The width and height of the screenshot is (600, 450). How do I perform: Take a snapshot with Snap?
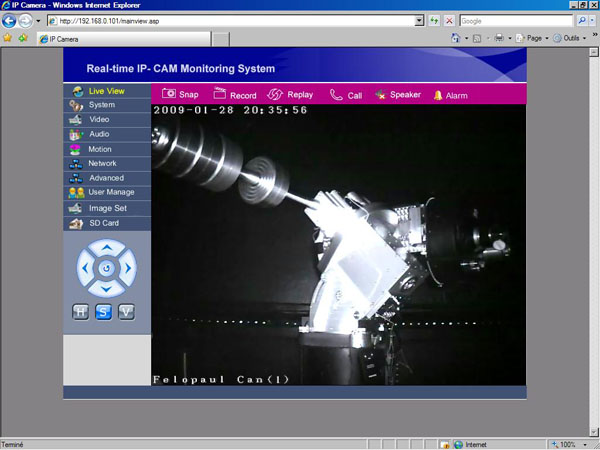[x=180, y=95]
